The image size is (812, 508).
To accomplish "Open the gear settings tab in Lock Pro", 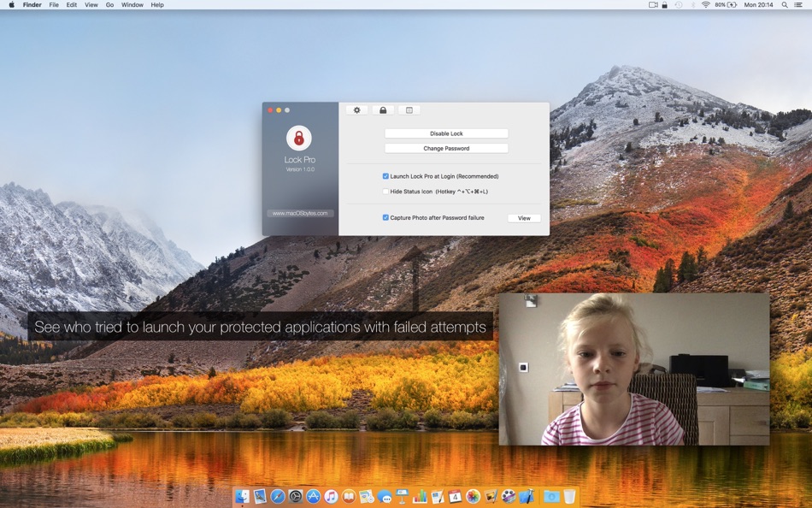I will [356, 109].
